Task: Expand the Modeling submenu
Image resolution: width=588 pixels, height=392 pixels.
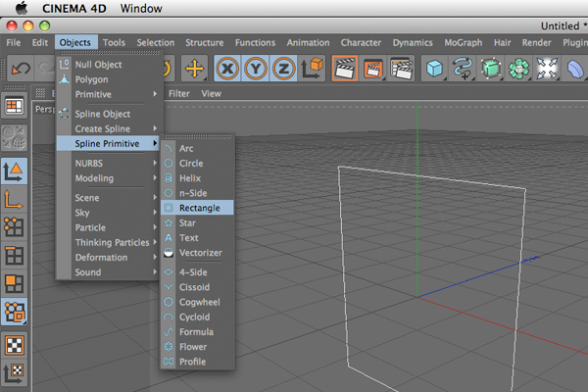Action: [110, 178]
